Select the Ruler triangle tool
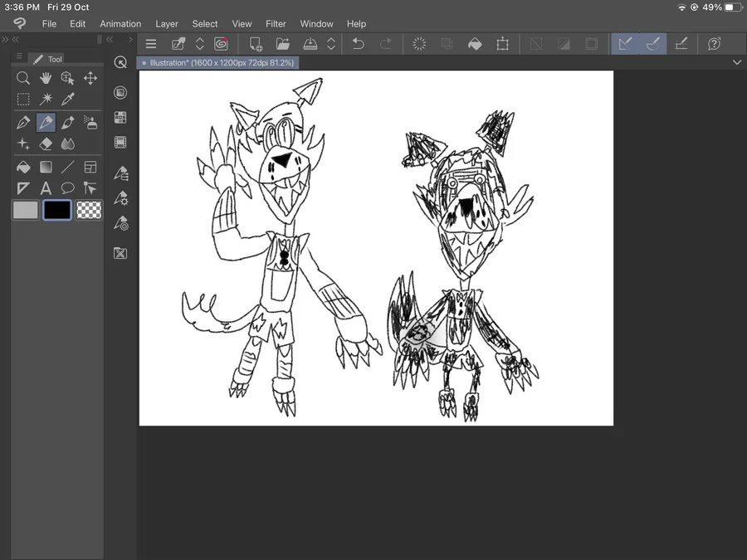The height and width of the screenshot is (560, 747). point(23,188)
